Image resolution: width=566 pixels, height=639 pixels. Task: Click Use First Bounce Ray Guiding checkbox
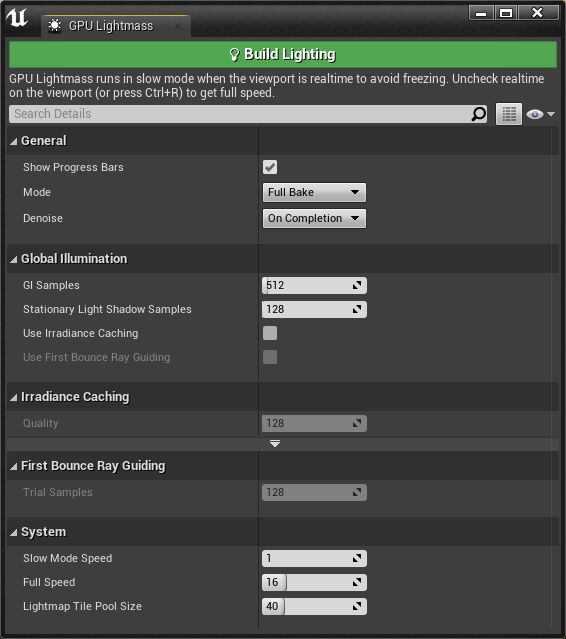270,357
